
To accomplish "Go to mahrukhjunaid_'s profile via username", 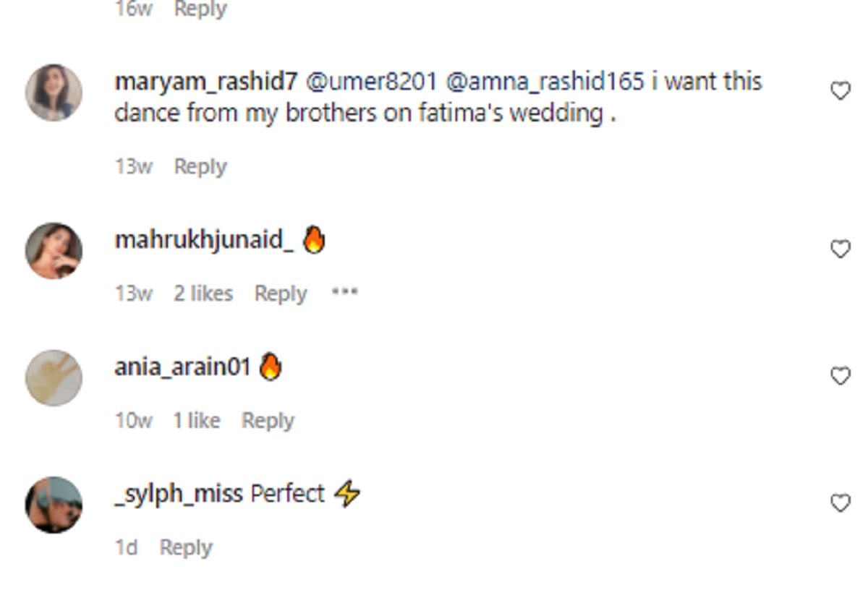I will click(204, 240).
